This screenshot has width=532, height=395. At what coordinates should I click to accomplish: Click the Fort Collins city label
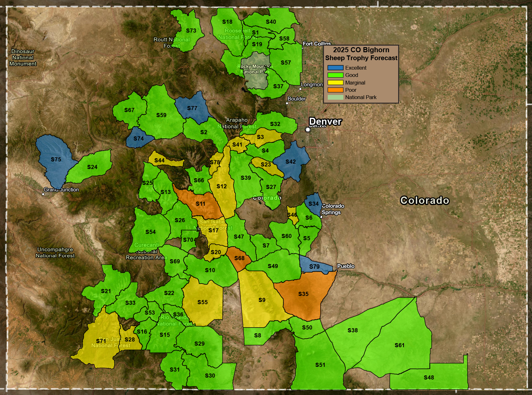pos(317,44)
